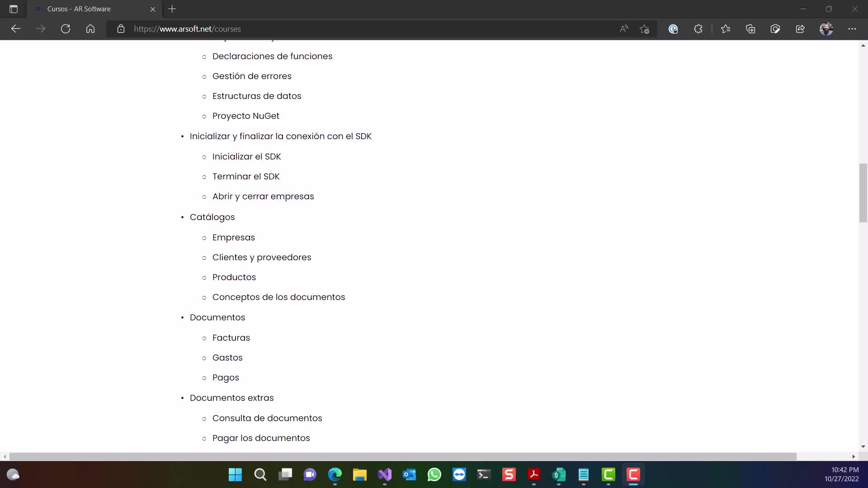Image resolution: width=868 pixels, height=488 pixels.
Task: Open Settings and more ellipsis menu
Action: coord(852,29)
